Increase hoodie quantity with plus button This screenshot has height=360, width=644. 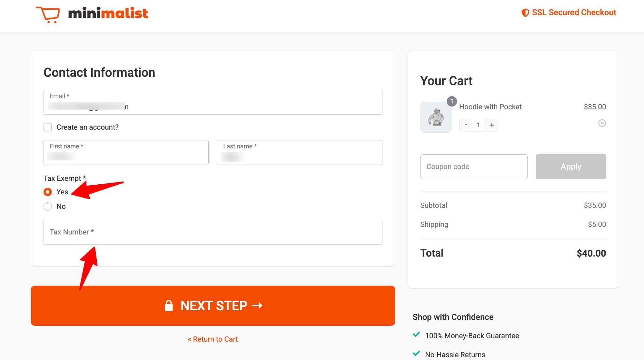492,125
